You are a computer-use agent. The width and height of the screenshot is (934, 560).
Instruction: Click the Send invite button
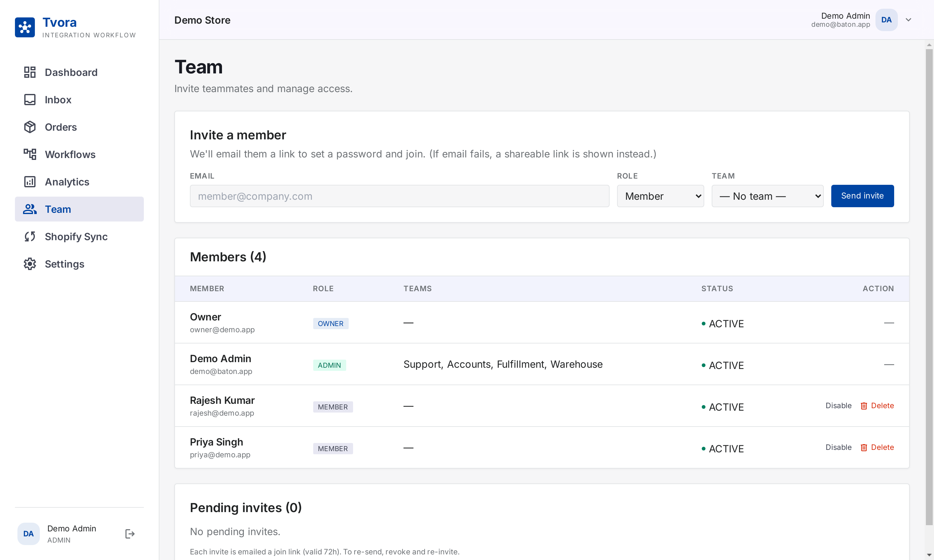862,196
